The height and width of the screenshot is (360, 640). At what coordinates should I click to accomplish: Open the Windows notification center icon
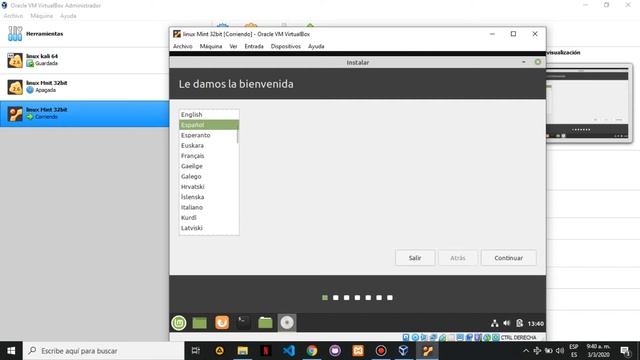pyautogui.click(x=625, y=351)
